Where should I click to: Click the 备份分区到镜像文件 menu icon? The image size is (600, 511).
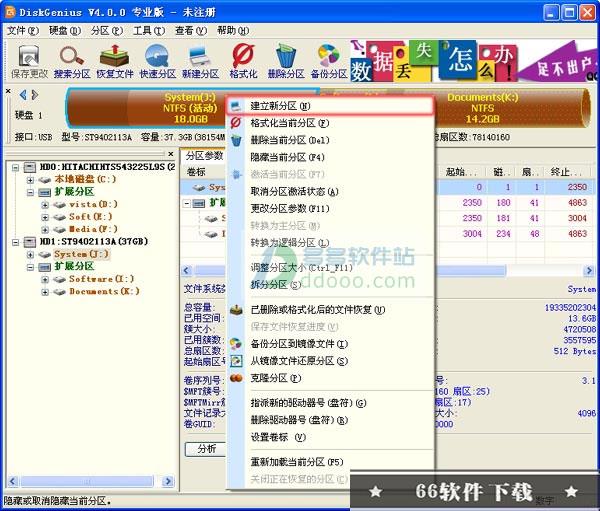click(236, 344)
